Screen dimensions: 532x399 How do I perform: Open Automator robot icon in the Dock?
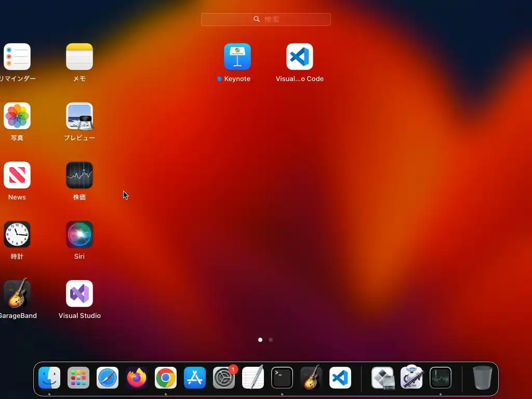(x=411, y=377)
